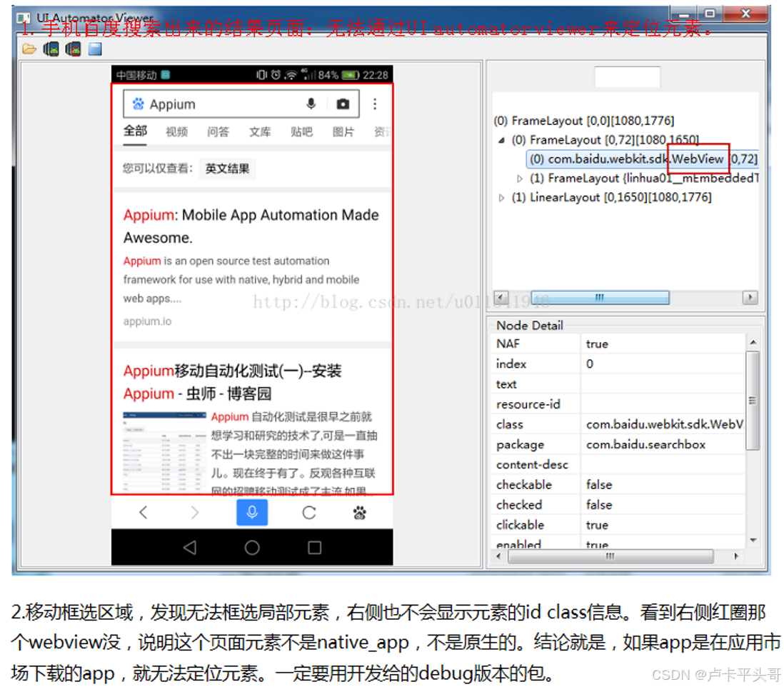Open the appium.io link

pos(148,321)
